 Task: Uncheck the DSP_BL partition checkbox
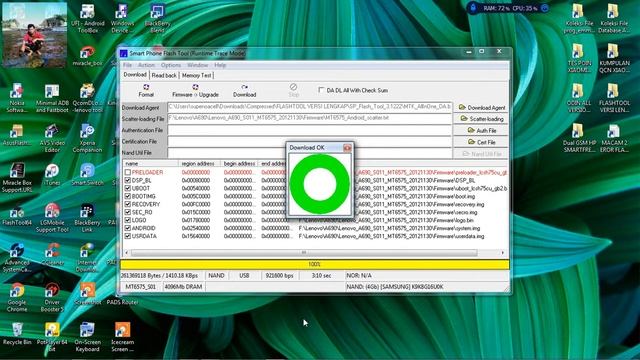[x=128, y=180]
